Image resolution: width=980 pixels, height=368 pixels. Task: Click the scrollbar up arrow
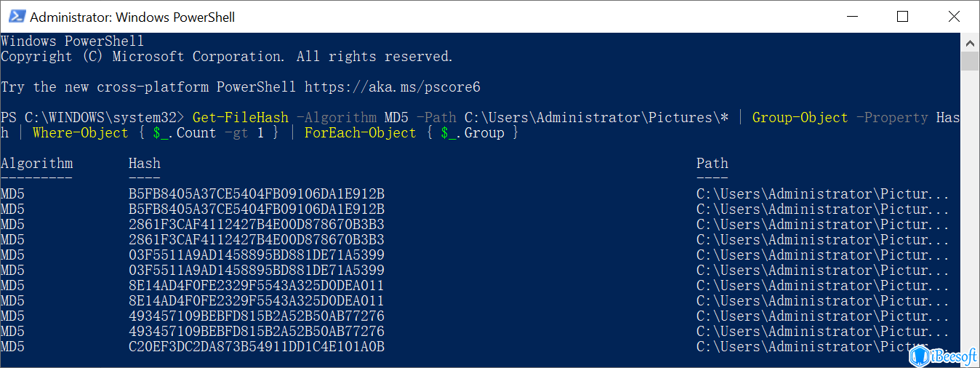(x=970, y=41)
